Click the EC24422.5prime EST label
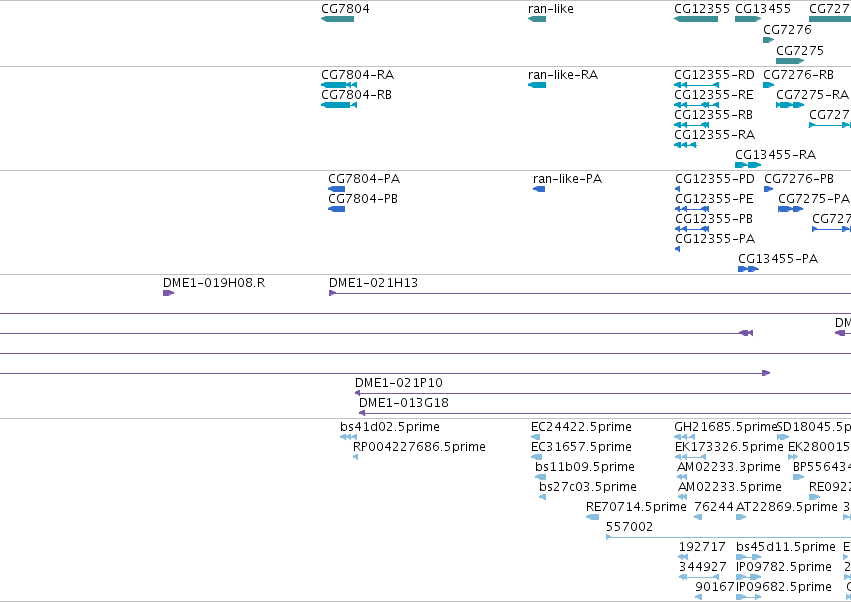851x602 pixels. [581, 427]
